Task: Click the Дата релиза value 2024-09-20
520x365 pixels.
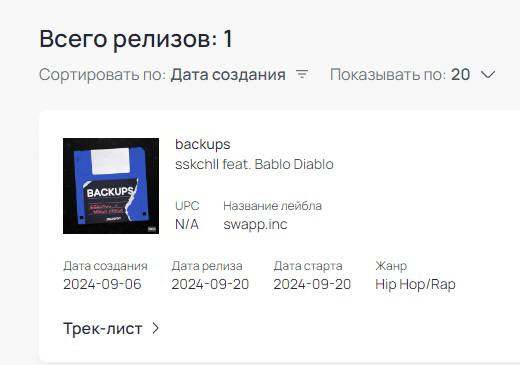Action: click(210, 284)
